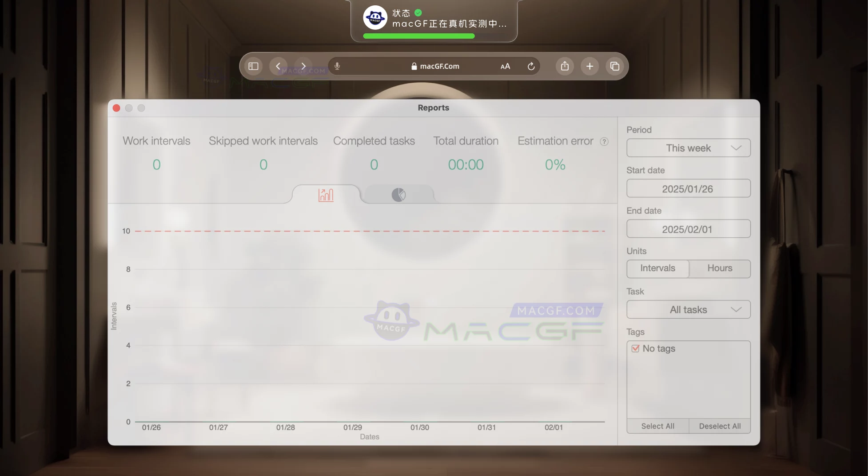The image size is (868, 476).
Task: Click the microphone icon in address bar
Action: click(x=337, y=66)
